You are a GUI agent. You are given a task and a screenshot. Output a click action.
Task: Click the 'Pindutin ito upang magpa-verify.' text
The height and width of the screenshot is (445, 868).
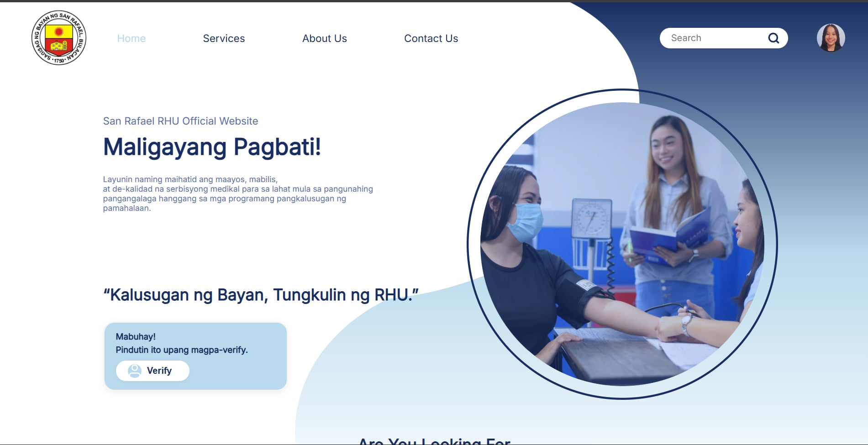click(182, 350)
